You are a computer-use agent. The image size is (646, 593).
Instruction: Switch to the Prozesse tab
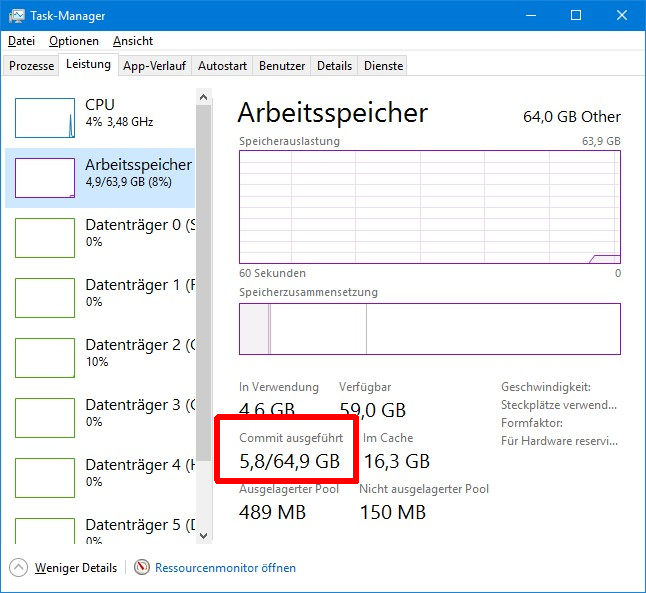31,66
